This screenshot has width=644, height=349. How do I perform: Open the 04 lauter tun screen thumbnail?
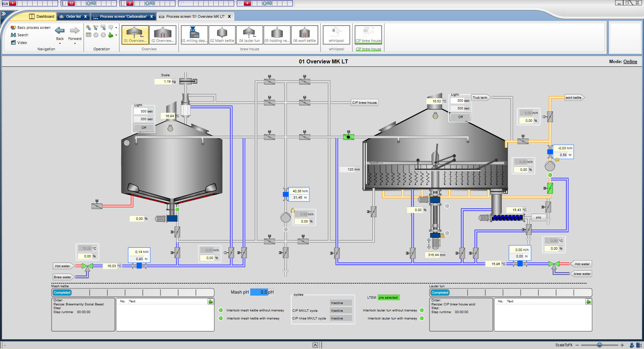click(250, 35)
